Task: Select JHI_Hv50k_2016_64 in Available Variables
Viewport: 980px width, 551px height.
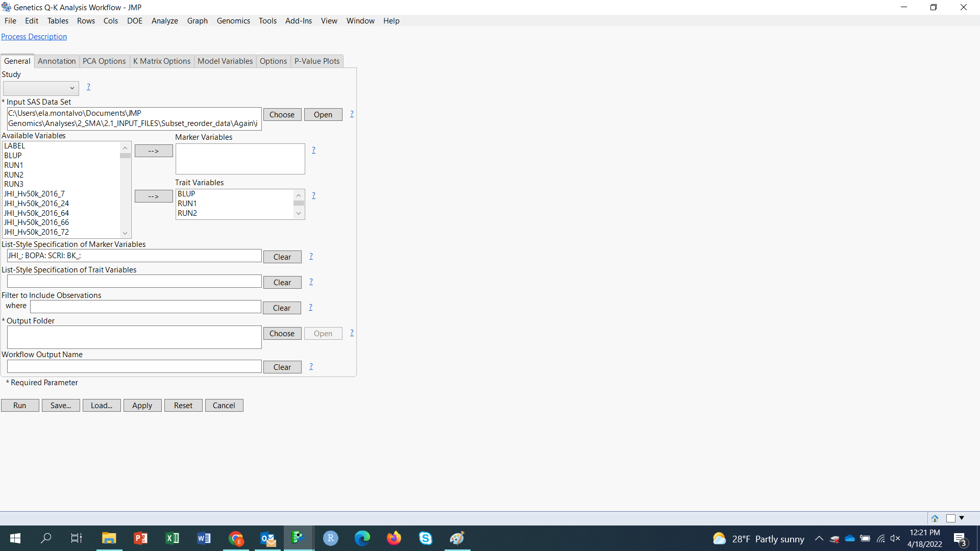Action: point(36,213)
